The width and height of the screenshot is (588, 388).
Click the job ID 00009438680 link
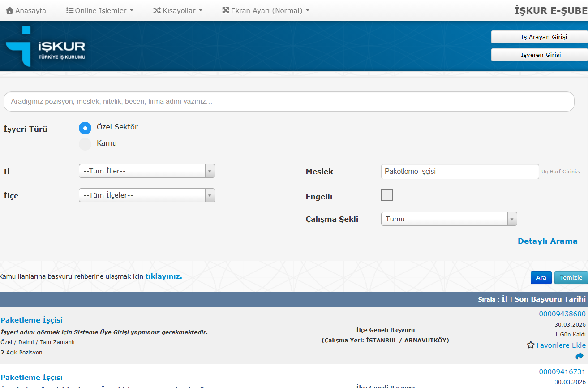562,314
